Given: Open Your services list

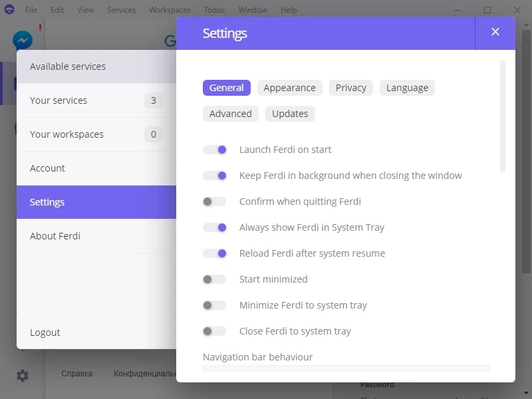Looking at the screenshot, I should pyautogui.click(x=96, y=100).
